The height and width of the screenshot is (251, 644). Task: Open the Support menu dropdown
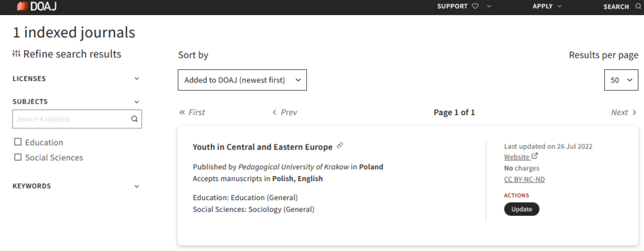click(x=489, y=6)
